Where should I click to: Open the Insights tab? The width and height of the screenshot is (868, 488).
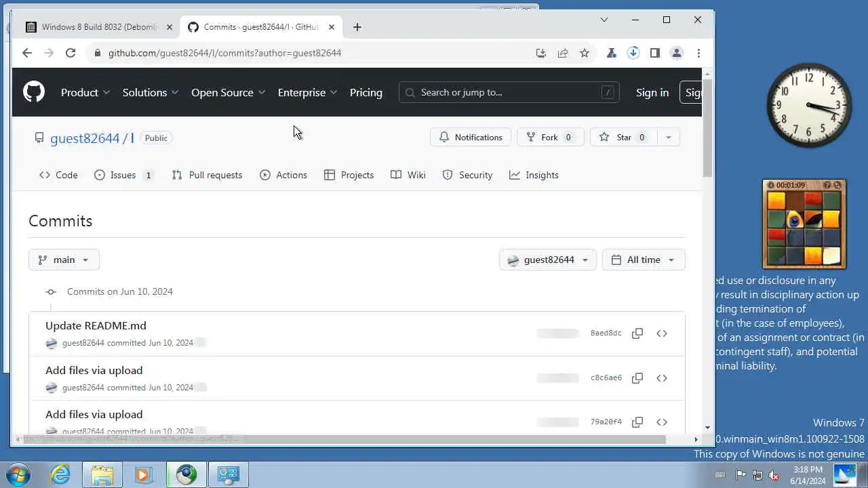(x=534, y=175)
